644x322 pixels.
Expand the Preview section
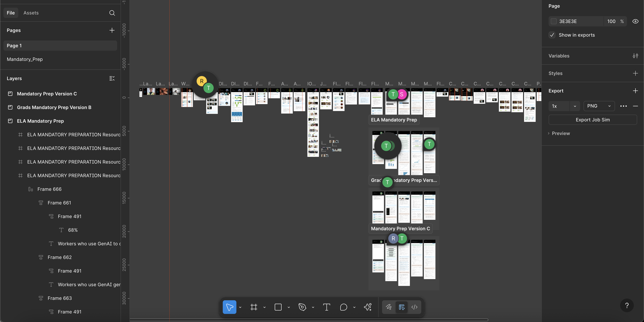coord(561,133)
